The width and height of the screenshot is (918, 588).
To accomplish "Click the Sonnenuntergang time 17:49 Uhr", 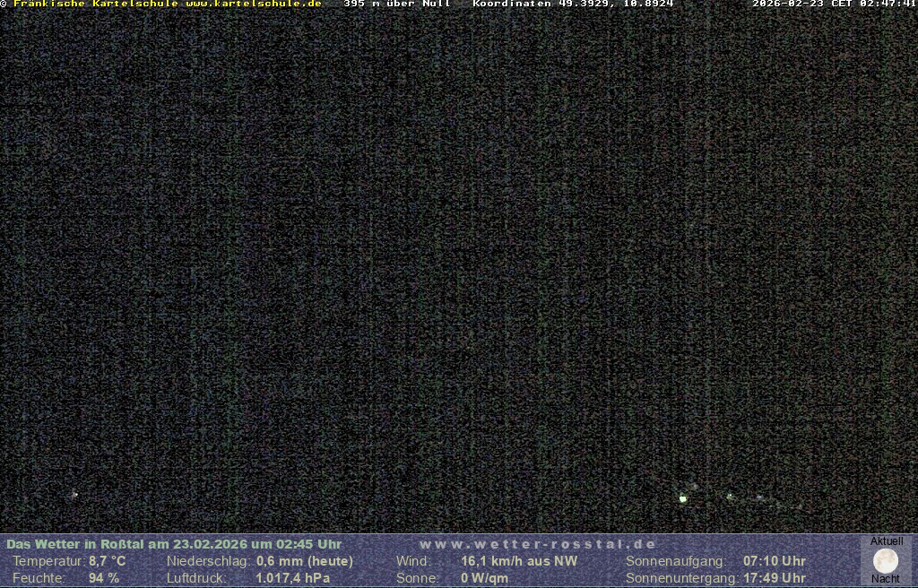I will pos(774,578).
